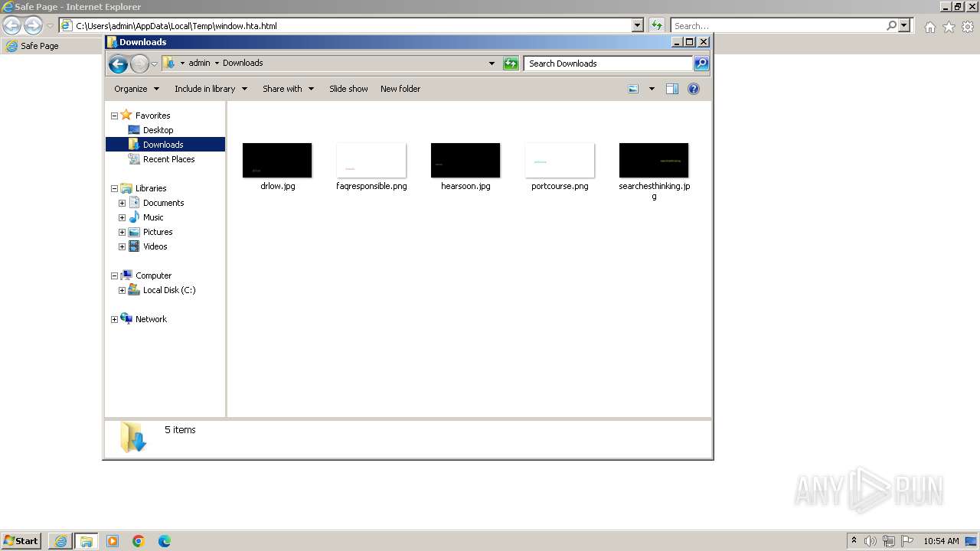Create a New folder
The width and height of the screenshot is (980, 551).
(400, 89)
